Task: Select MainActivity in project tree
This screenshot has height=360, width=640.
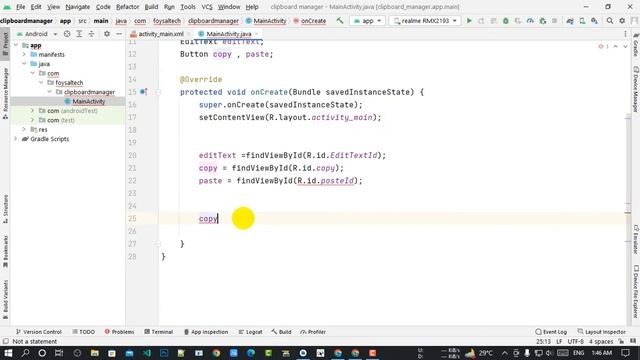Action: [x=89, y=101]
